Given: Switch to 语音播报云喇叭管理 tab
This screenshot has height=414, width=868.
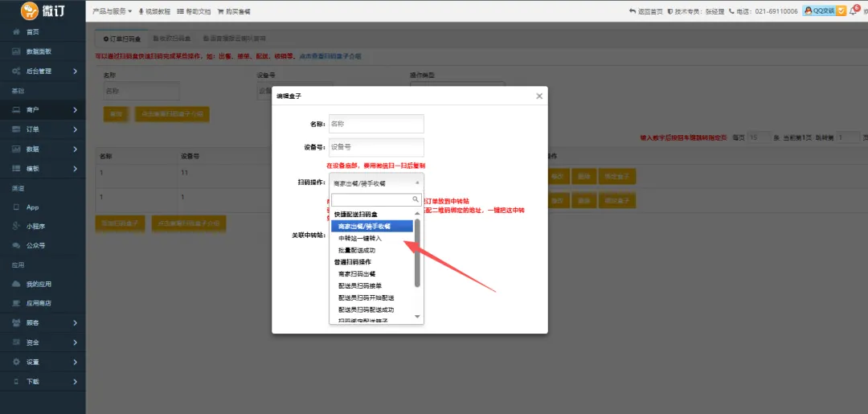Looking at the screenshot, I should [x=235, y=39].
